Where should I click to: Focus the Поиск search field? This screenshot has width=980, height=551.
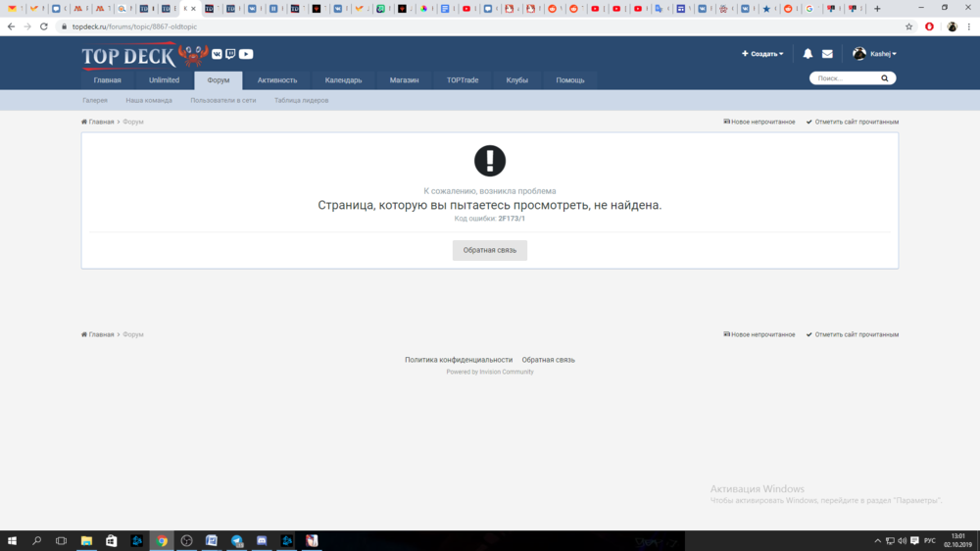843,78
